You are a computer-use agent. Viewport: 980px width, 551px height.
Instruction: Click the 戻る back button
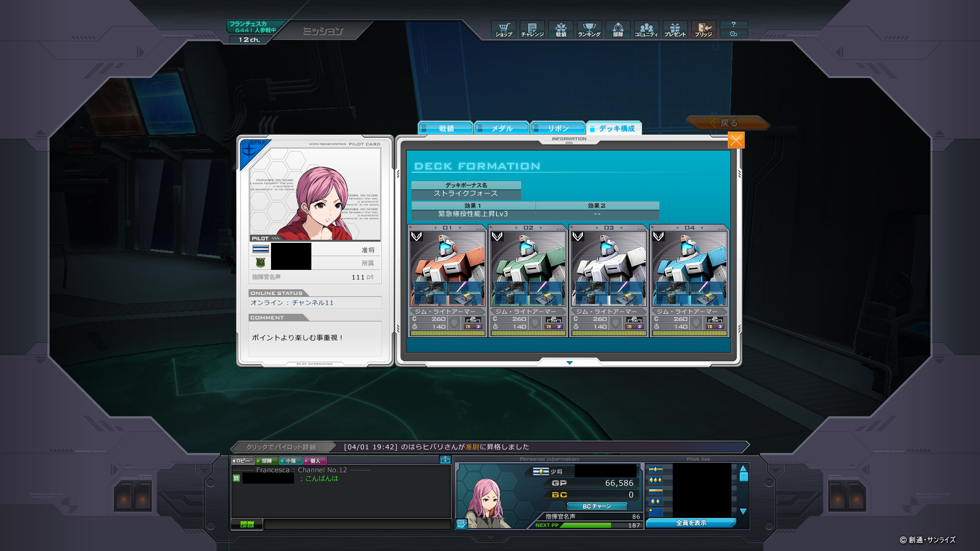[728, 123]
